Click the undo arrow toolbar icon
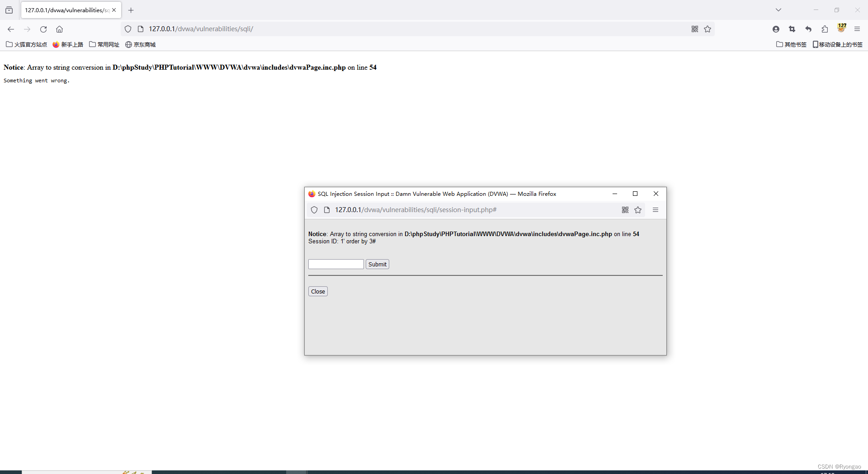 pyautogui.click(x=808, y=29)
